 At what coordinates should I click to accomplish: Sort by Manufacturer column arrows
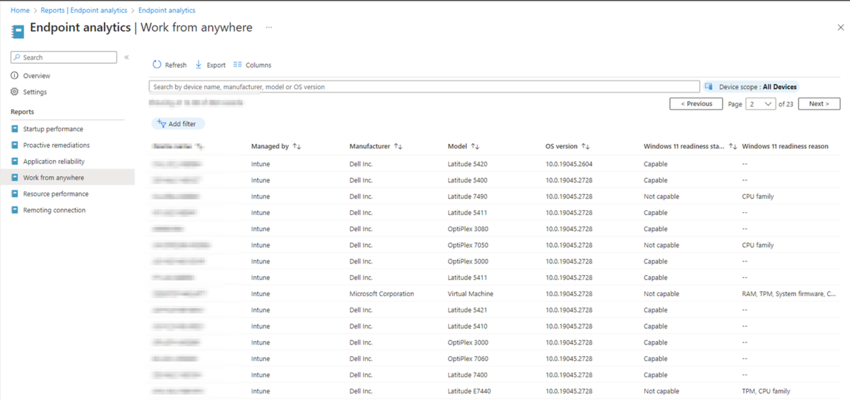click(x=398, y=146)
